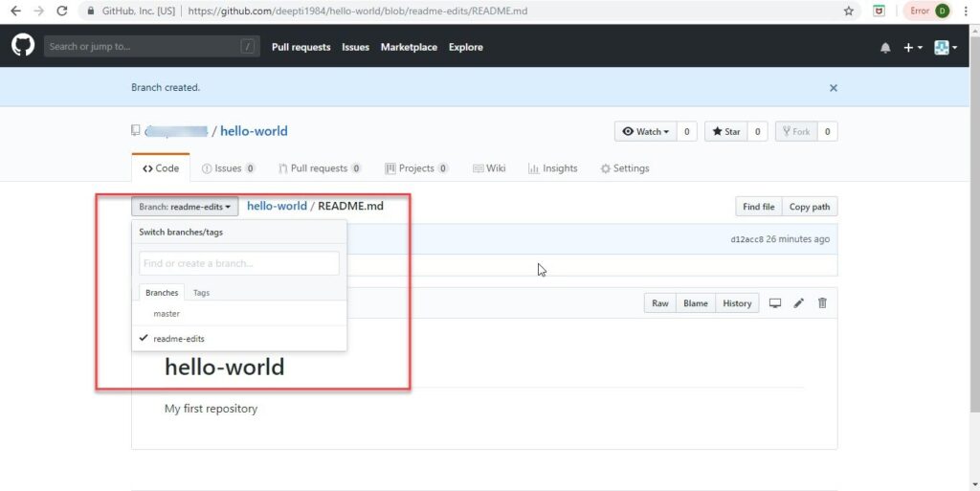Image resolution: width=980 pixels, height=491 pixels.
Task: Click the Find file button
Action: click(758, 206)
